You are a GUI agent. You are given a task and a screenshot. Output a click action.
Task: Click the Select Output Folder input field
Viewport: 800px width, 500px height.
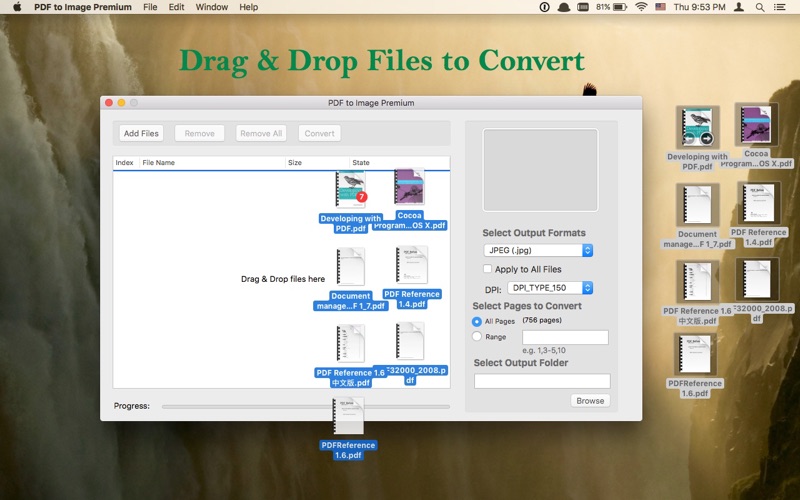click(x=542, y=381)
